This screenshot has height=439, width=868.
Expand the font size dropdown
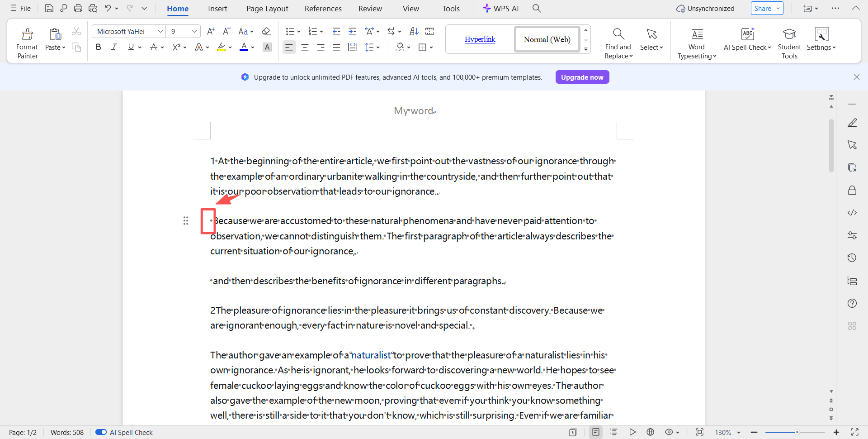[x=194, y=31]
